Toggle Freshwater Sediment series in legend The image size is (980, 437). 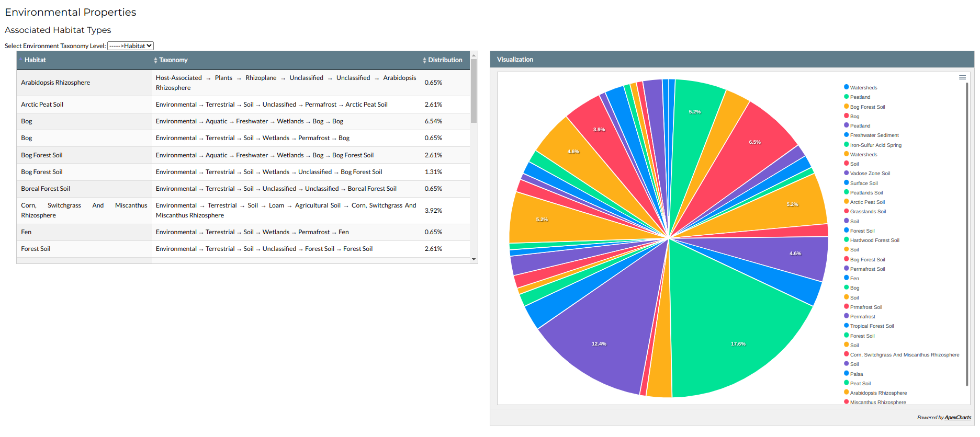pyautogui.click(x=874, y=135)
